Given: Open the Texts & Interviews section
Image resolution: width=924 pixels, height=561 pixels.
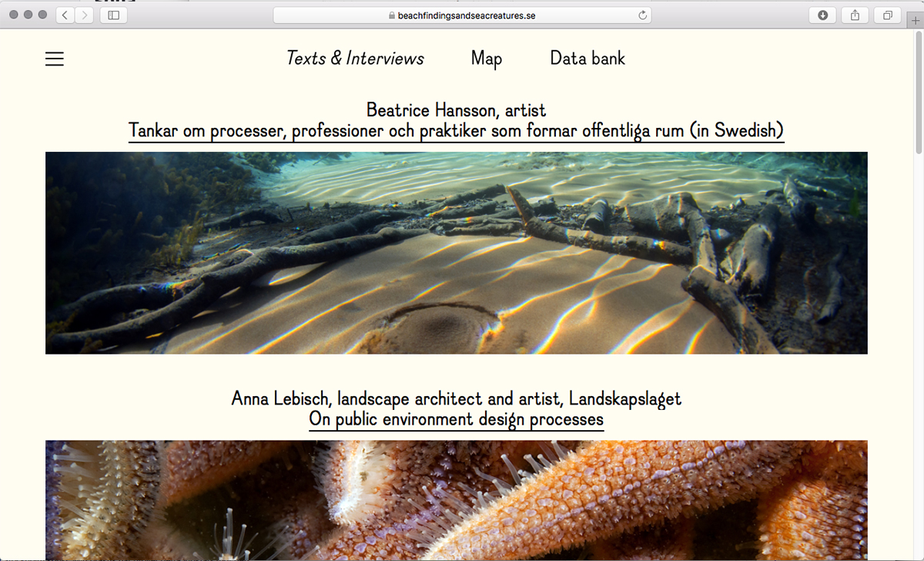Looking at the screenshot, I should [355, 59].
